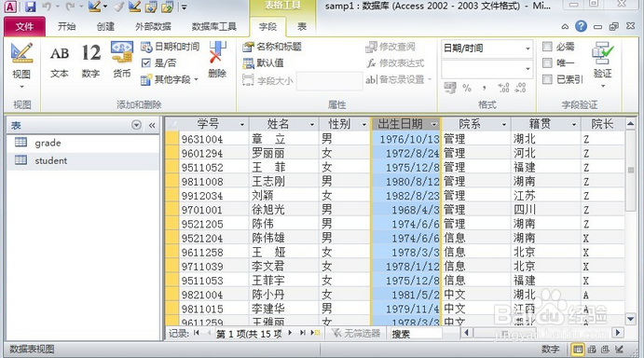Open Name and Caption (名称和标题)
This screenshot has width=644, height=358.
pyautogui.click(x=272, y=47)
